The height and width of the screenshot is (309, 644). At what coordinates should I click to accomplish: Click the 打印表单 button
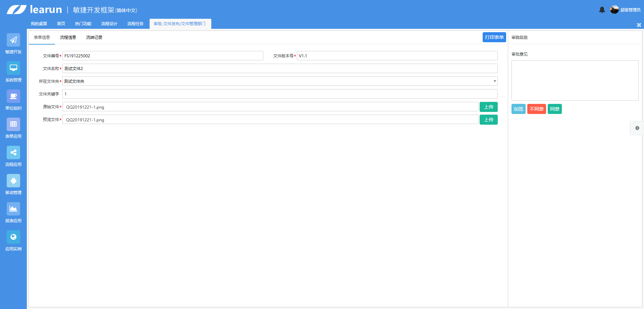pos(494,37)
